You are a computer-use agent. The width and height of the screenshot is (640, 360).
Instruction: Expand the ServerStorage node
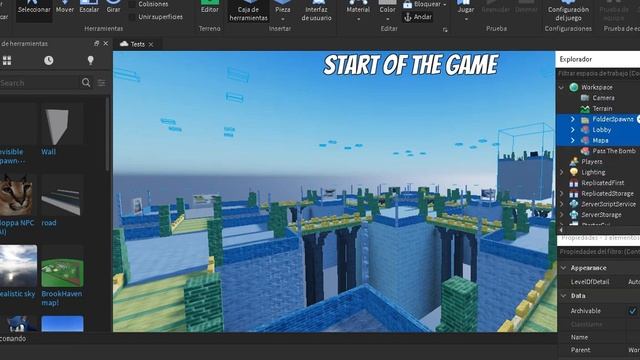click(x=562, y=215)
